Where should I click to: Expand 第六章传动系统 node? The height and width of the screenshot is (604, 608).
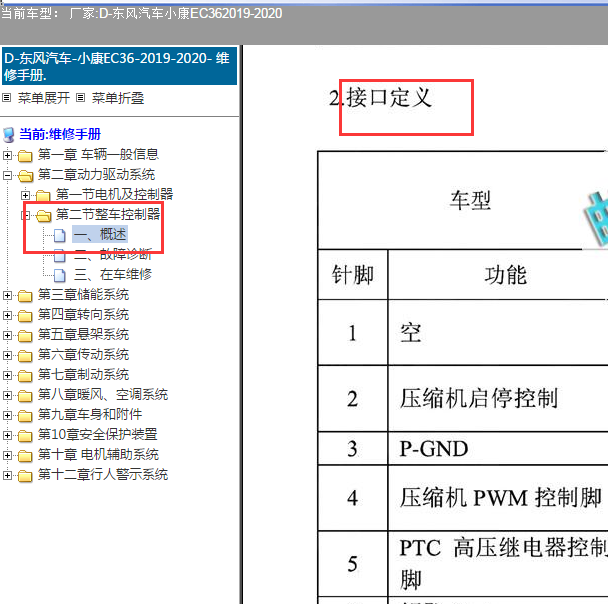7,355
